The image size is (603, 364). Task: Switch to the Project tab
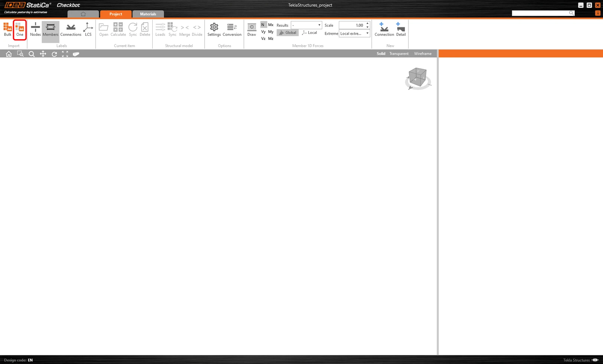click(116, 14)
